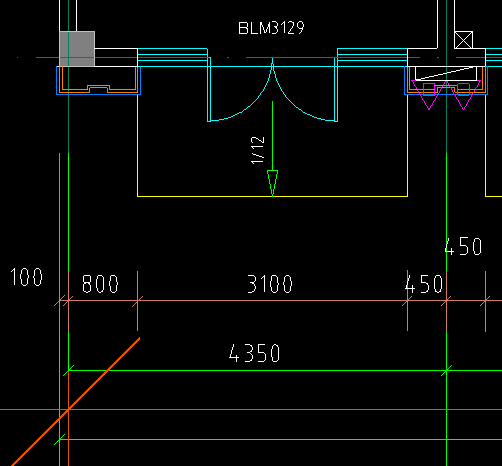Select the orange bracket profile at left column
This screenshot has width=502, height=466.
98,80
